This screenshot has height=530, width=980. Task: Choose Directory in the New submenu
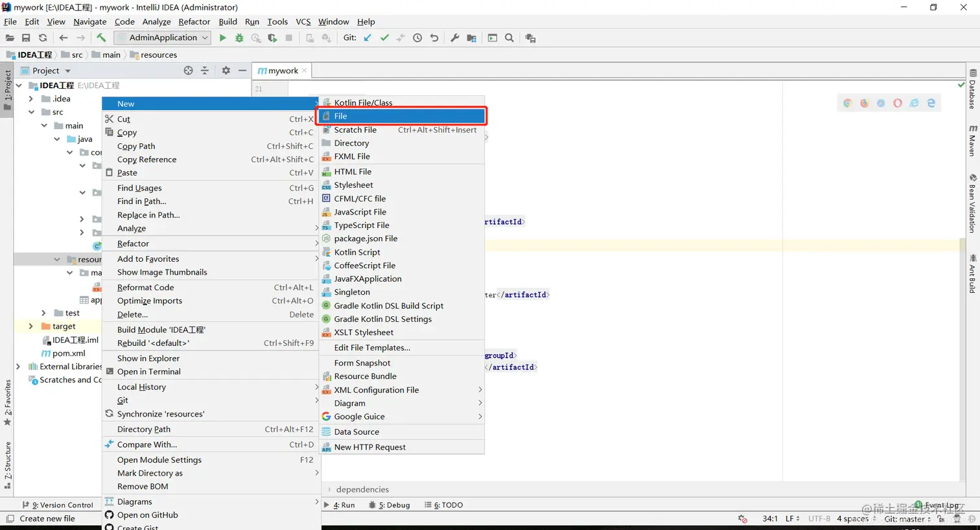point(402,143)
